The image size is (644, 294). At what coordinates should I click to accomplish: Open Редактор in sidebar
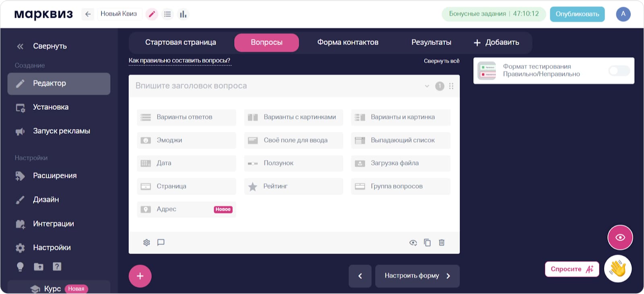point(59,84)
